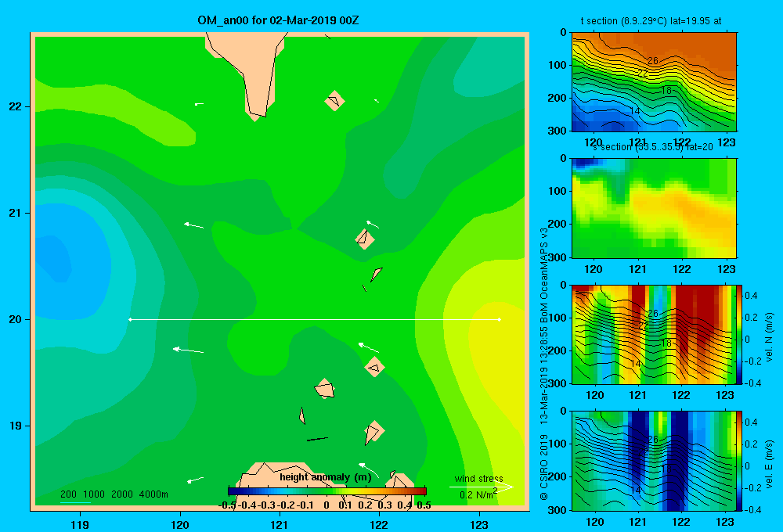Click the 0.4 tick on vel. N color bar

click(751, 296)
